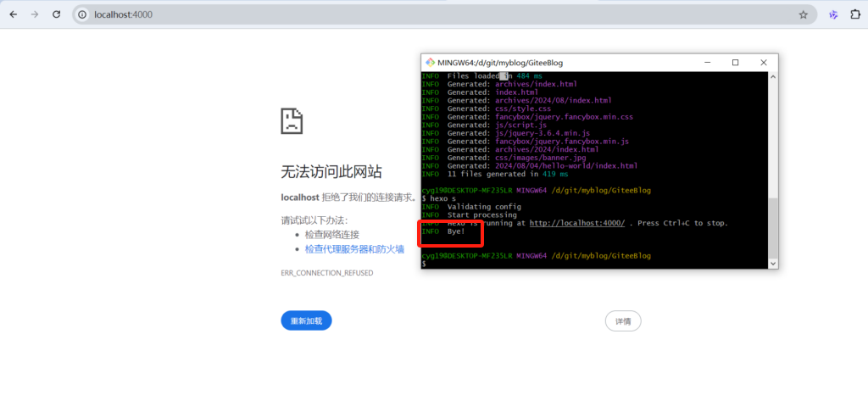This screenshot has height=401, width=868.
Task: Click 'Files loaded in 484 ms' line
Action: [482, 76]
